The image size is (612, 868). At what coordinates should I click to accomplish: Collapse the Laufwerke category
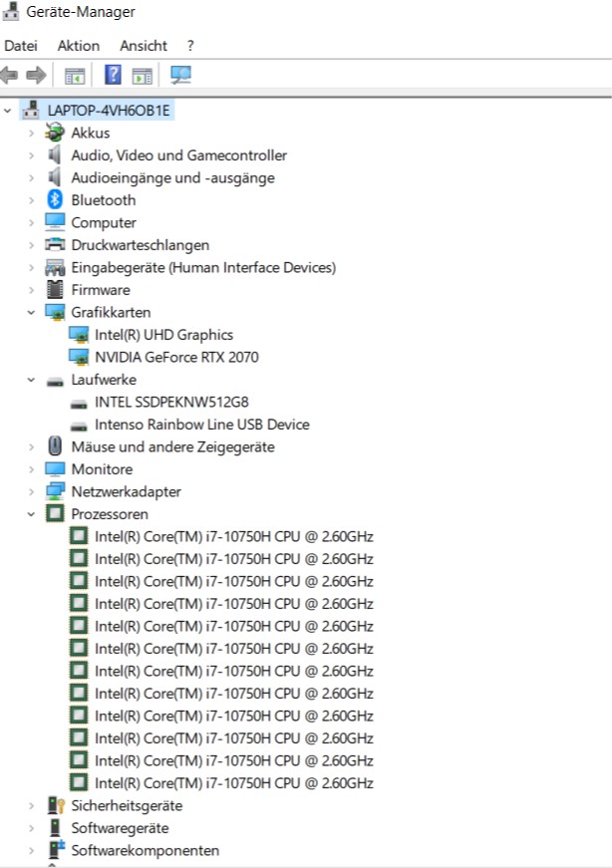[x=31, y=380]
